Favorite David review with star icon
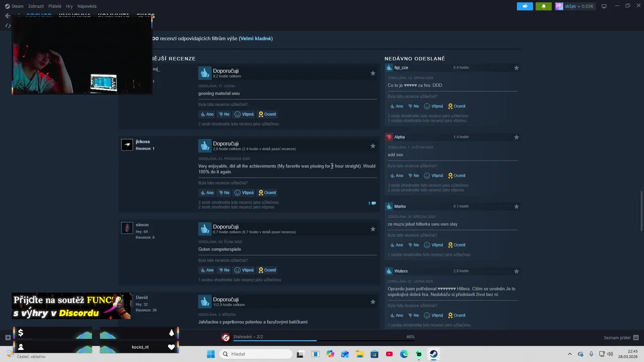The height and width of the screenshot is (362, 644). 373,302
